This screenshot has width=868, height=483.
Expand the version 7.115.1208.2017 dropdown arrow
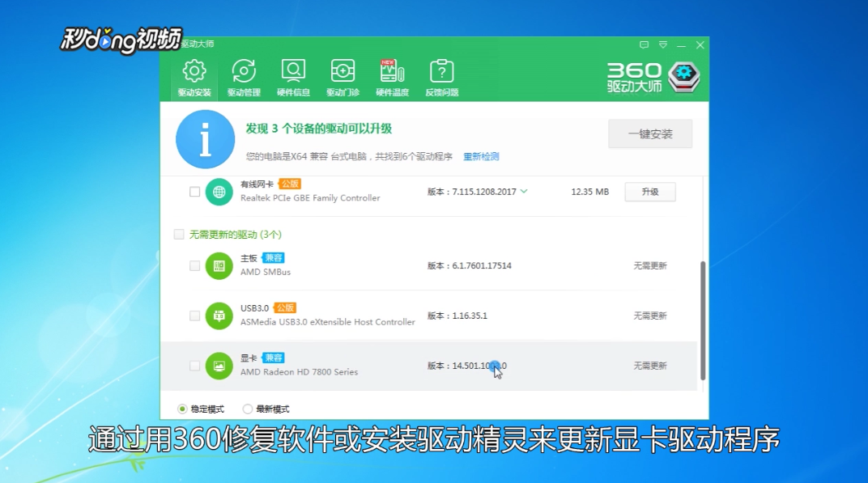pyautogui.click(x=524, y=192)
